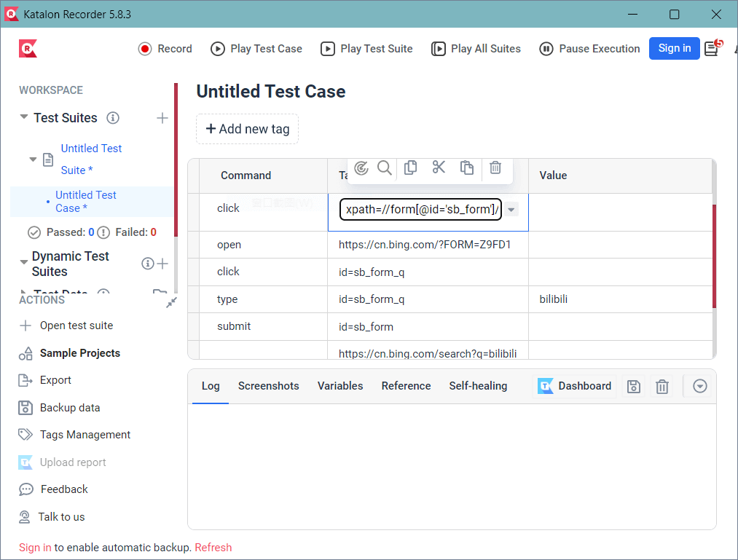Image resolution: width=738 pixels, height=560 pixels.
Task: Click the Failed count status
Action: tap(127, 232)
